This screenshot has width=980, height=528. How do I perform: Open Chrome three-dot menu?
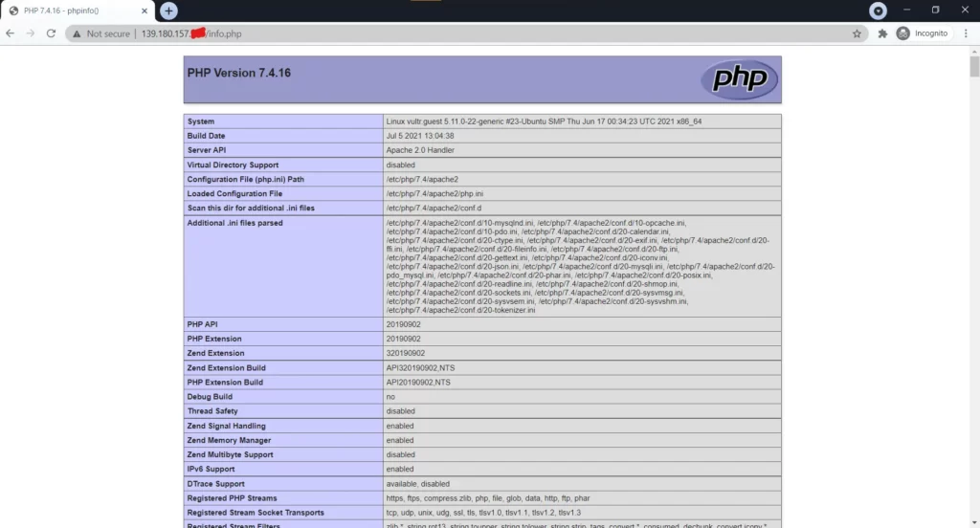tap(967, 33)
